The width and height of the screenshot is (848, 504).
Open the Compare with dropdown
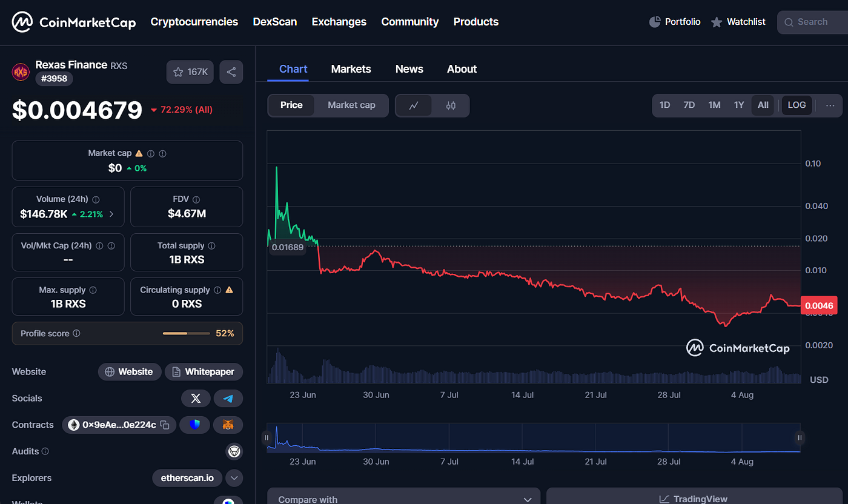click(x=404, y=499)
